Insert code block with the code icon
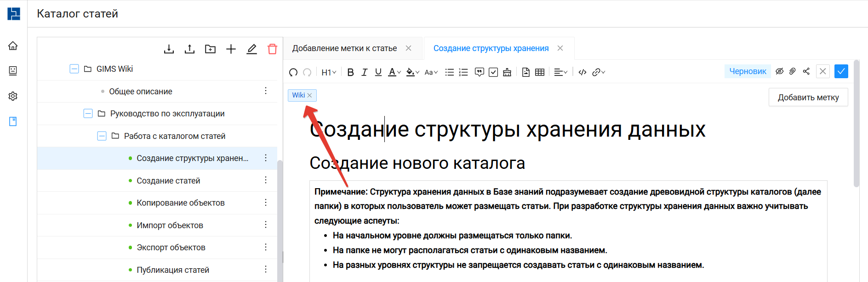The width and height of the screenshot is (868, 282). pyautogui.click(x=582, y=72)
